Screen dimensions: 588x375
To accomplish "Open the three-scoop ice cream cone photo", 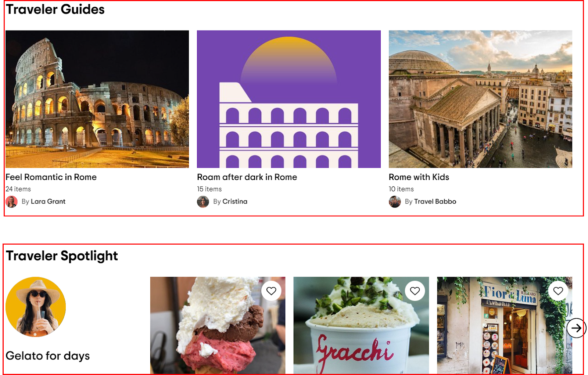I will 218,325.
